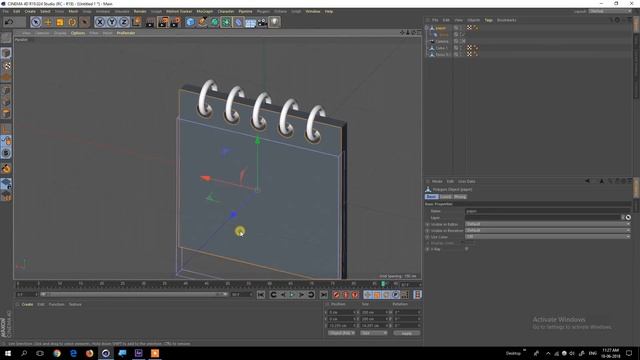Open Visible in Editor dropdown
640x360 pixels.
coord(548,224)
